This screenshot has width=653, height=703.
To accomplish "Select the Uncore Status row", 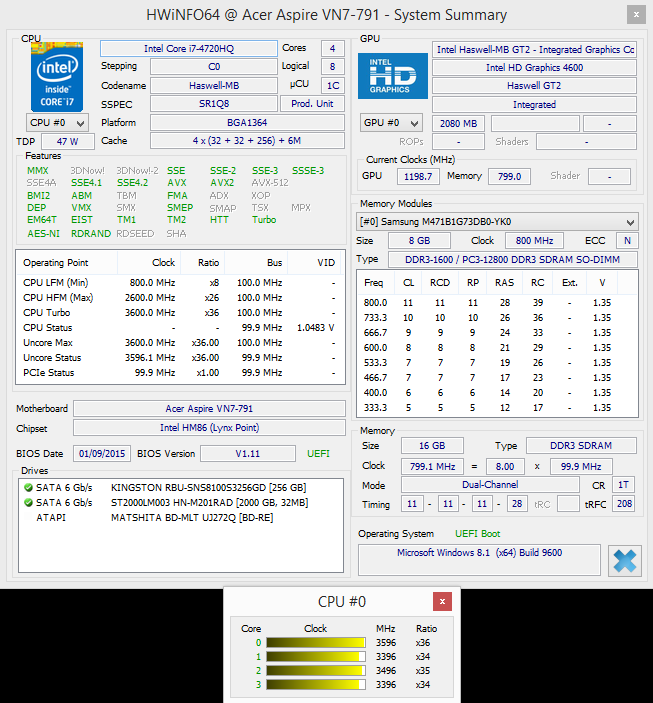I will pyautogui.click(x=180, y=358).
